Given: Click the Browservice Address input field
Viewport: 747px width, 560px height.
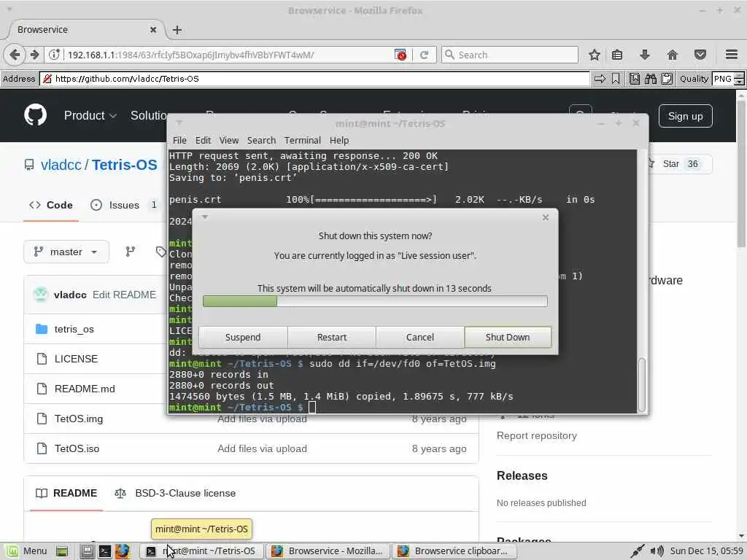Looking at the screenshot, I should tap(314, 79).
